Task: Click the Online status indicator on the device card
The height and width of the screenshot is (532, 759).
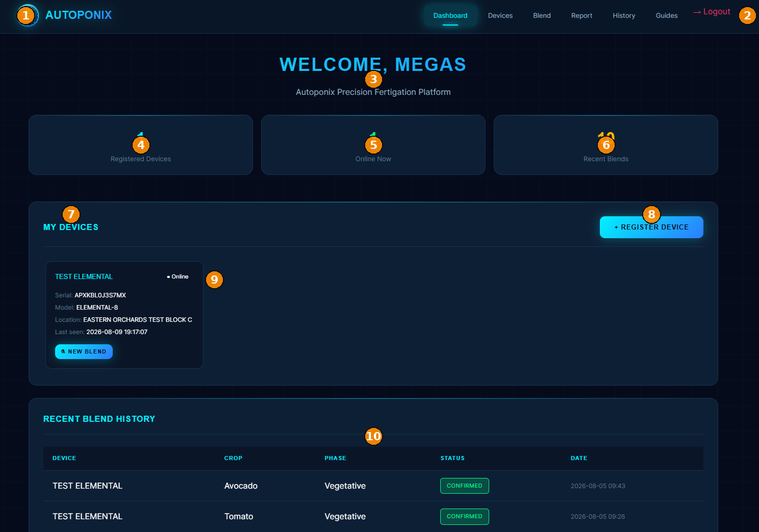Action: (178, 276)
